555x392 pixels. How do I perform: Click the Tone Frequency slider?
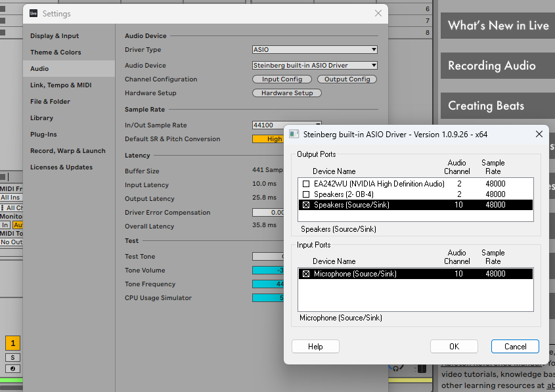click(268, 284)
